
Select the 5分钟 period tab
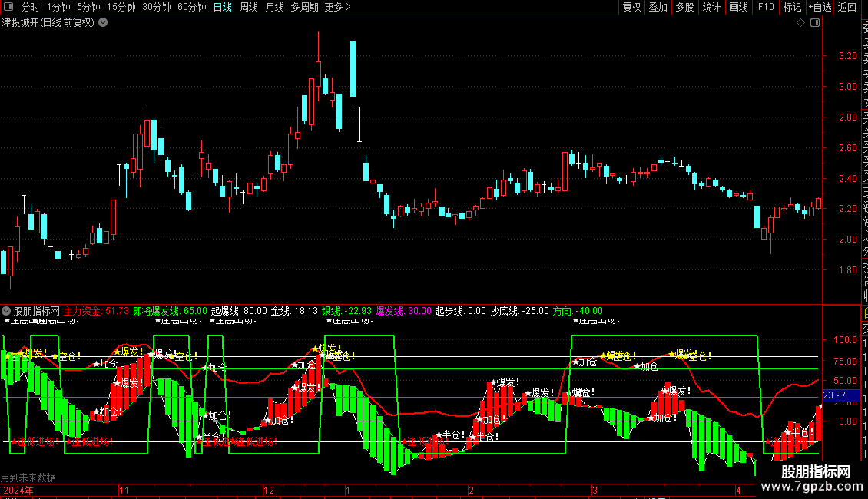pos(88,7)
